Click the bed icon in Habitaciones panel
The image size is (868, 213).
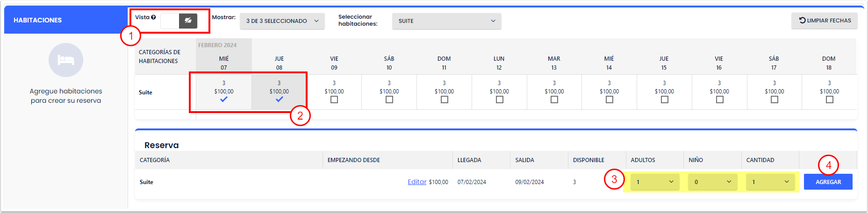coord(66,60)
